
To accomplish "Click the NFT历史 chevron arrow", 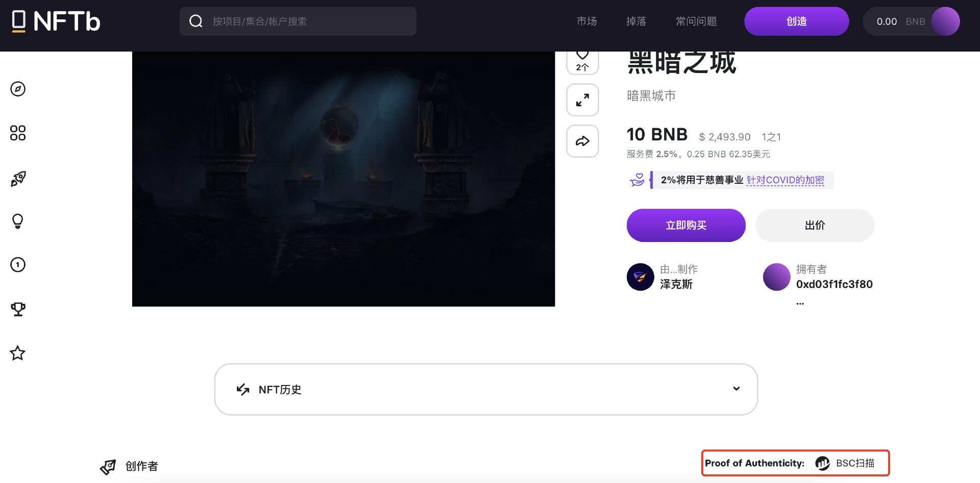I will coord(736,389).
